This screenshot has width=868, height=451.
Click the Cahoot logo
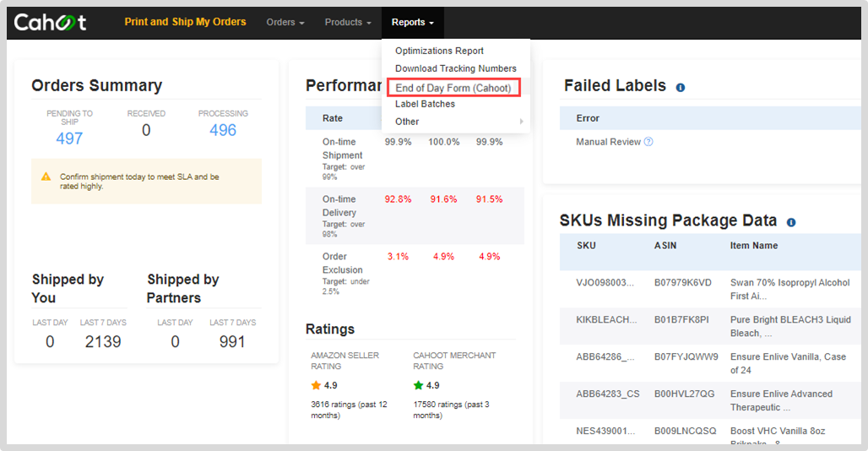coord(50,22)
